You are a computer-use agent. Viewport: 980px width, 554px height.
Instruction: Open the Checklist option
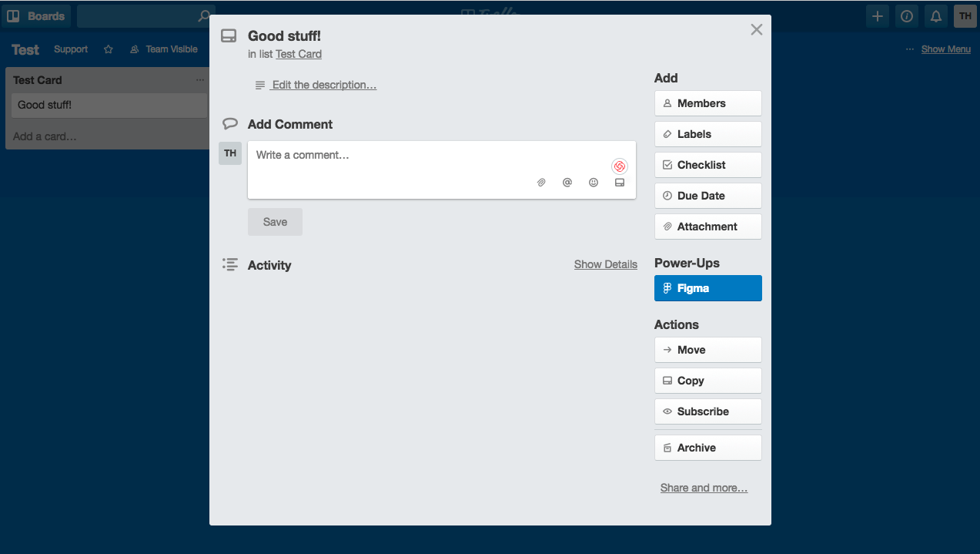[707, 165]
